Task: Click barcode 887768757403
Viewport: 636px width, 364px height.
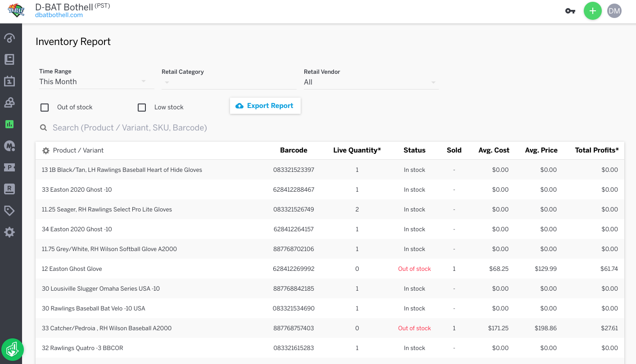Action: point(293,328)
